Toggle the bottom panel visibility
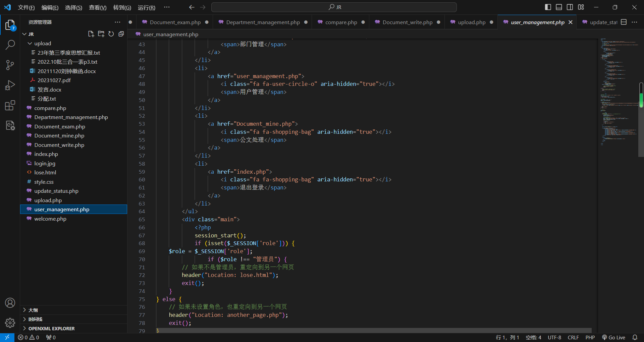This screenshot has height=342, width=644. coord(559,7)
